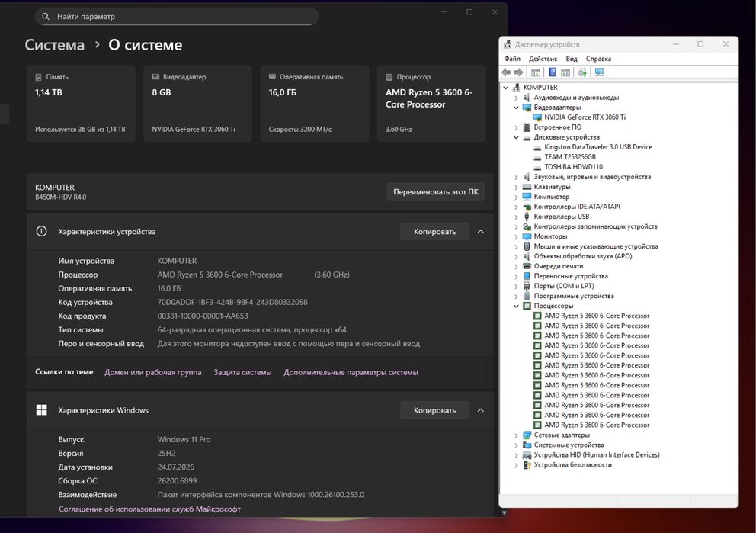Collapse the Видеоадаптеры tree node
Viewport: 756px width, 533px height.
[x=517, y=108]
